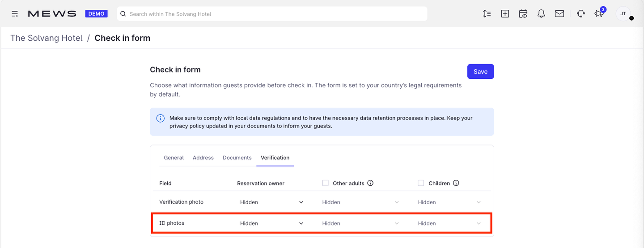
Task: Open the queue sorting icon in header
Action: click(487, 14)
